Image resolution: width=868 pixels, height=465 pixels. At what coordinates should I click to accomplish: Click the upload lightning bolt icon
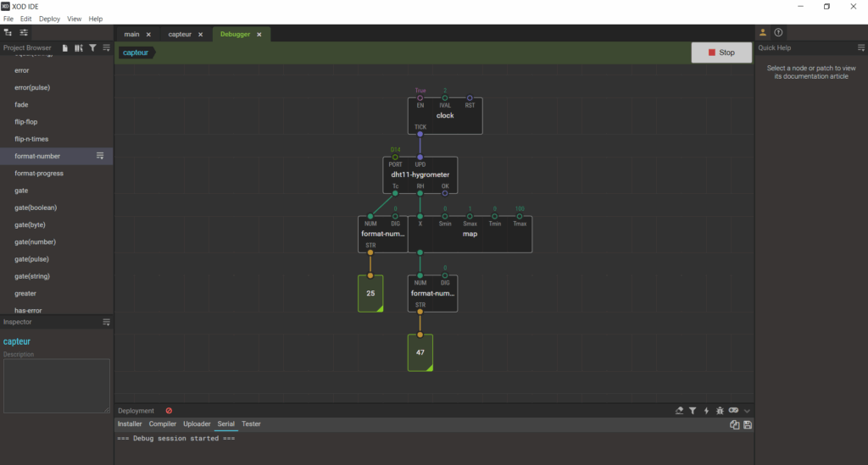tap(706, 410)
